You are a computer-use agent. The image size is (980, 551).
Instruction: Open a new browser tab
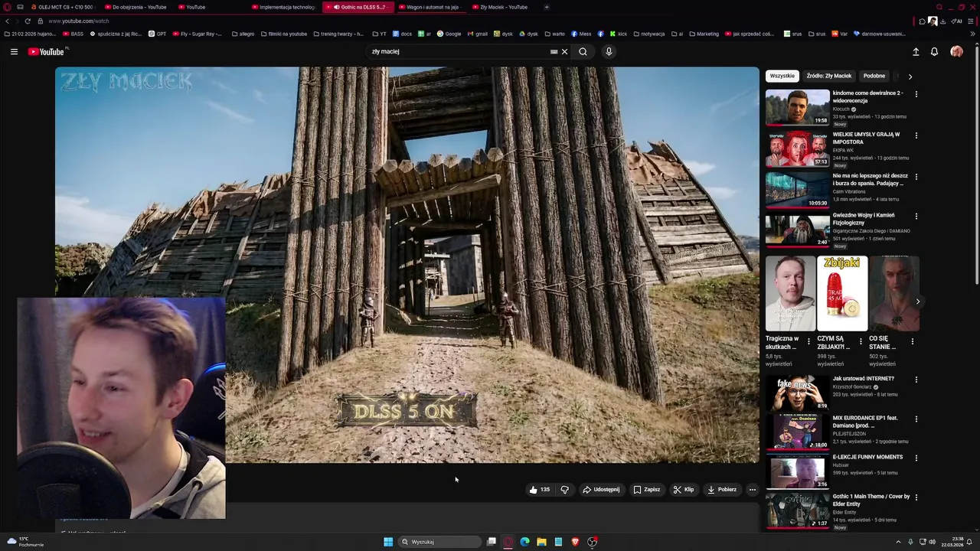pyautogui.click(x=547, y=7)
